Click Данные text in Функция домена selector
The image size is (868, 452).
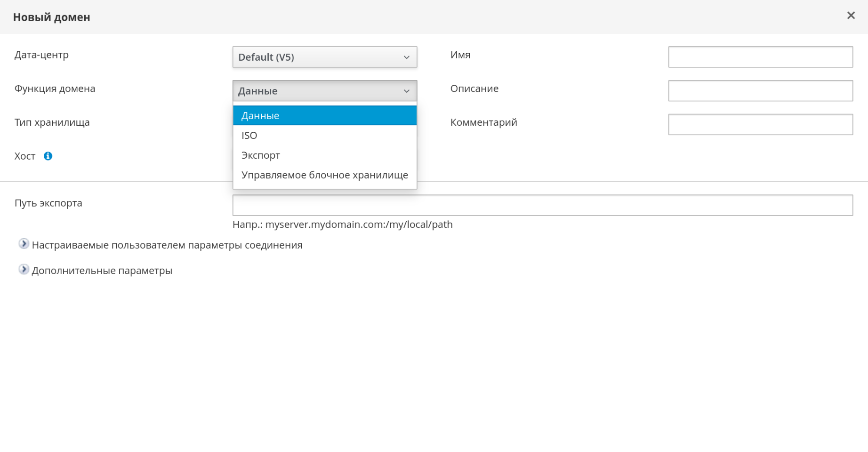coord(257,91)
